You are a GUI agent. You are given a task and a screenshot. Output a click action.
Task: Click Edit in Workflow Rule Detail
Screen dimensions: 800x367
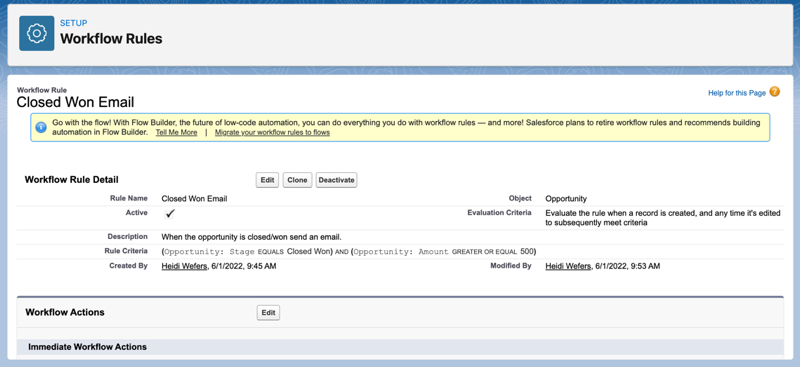click(x=267, y=180)
